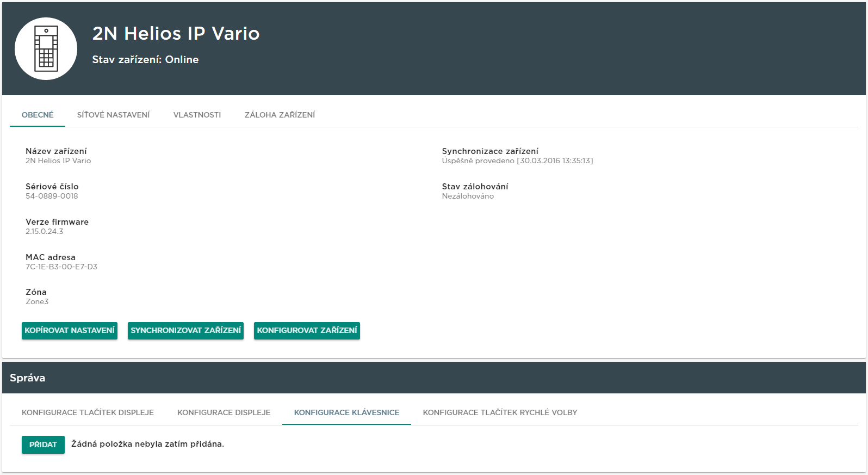Click the serial number 54-0889-0018
868x475 pixels.
coord(52,196)
